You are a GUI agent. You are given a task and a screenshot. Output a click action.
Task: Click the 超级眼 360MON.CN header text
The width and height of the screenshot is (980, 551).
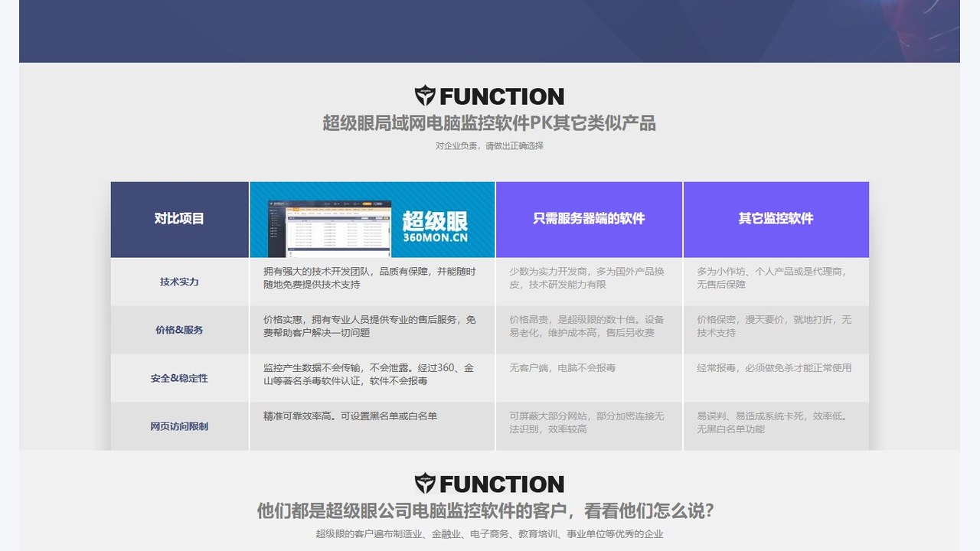coord(435,227)
